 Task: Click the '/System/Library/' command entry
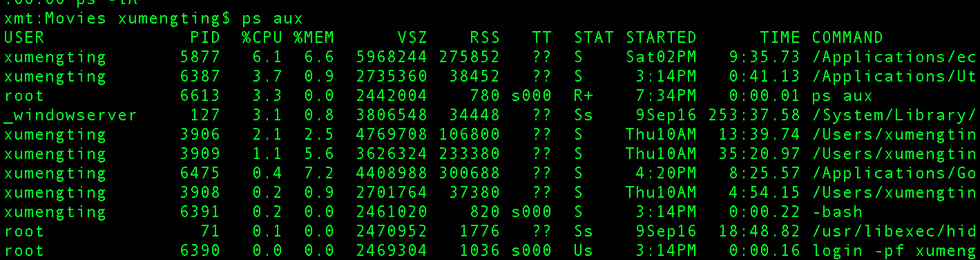[x=894, y=115]
